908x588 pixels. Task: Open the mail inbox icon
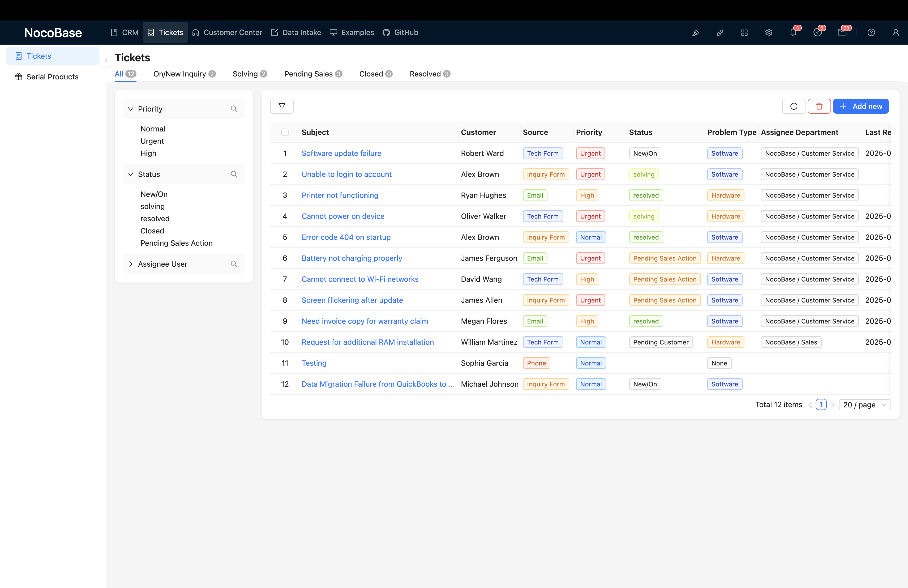pos(842,32)
